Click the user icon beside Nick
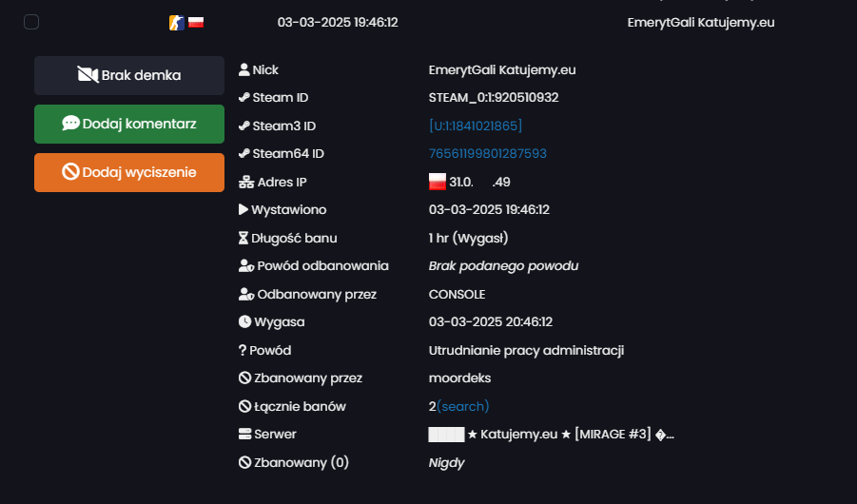The height and width of the screenshot is (504, 857). coord(244,70)
